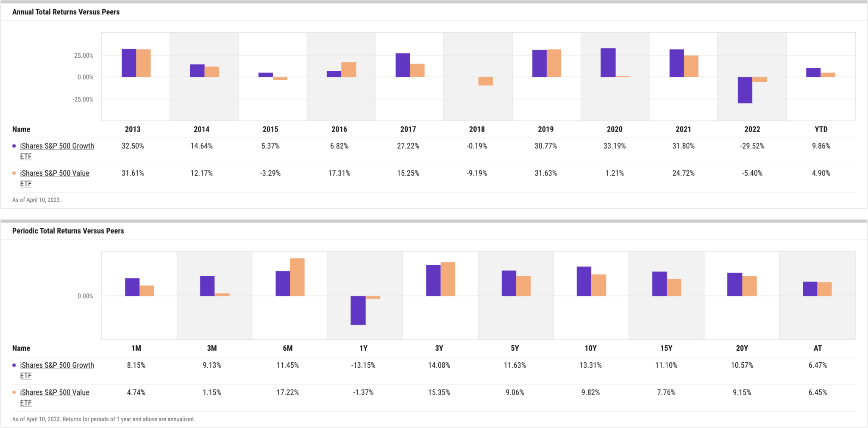Click the 17.22% value under 6M
This screenshot has width=868, height=428.
pyautogui.click(x=288, y=392)
